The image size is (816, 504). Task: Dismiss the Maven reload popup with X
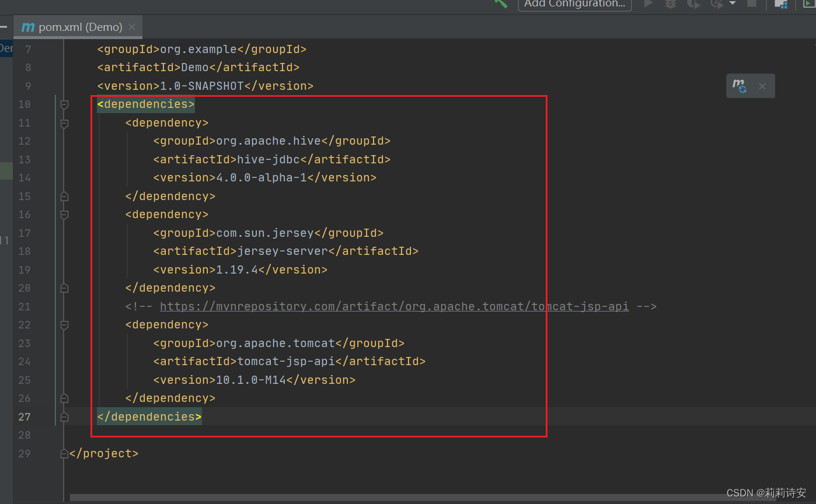click(x=762, y=85)
